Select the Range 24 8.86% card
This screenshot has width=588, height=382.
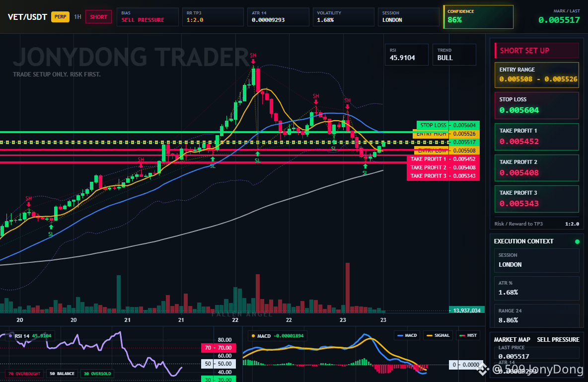point(537,316)
